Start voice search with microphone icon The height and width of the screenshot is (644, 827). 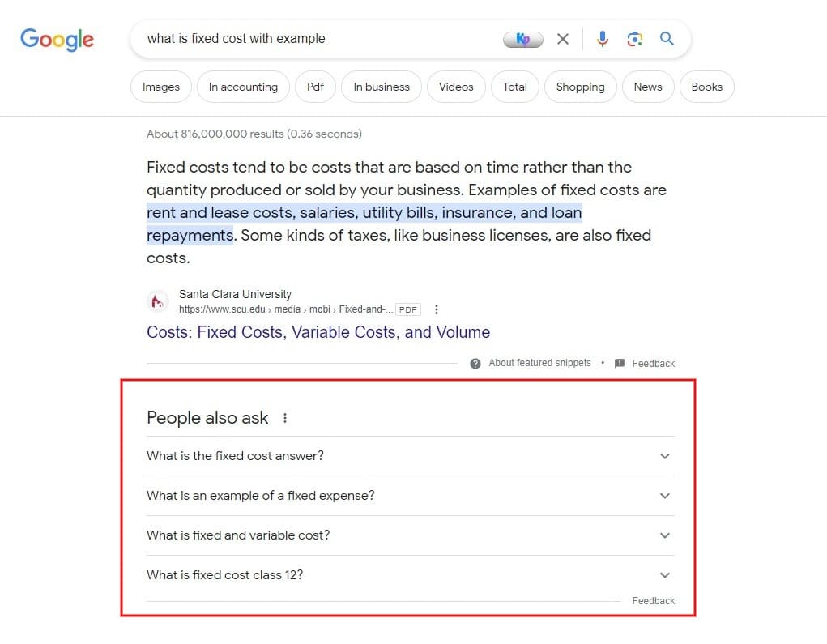click(603, 39)
